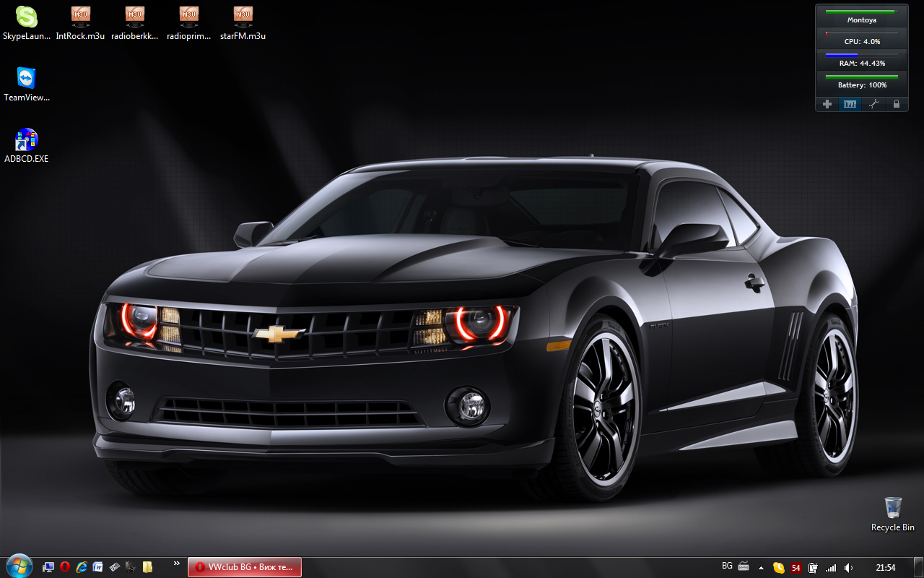Open gadget settings with the wrench icon
924x578 pixels.
[873, 104]
